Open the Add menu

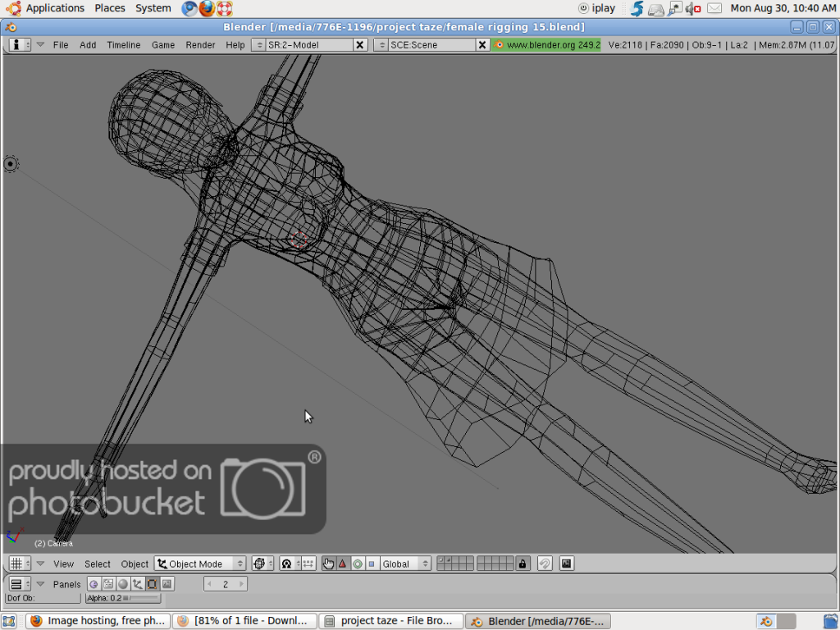[x=88, y=45]
